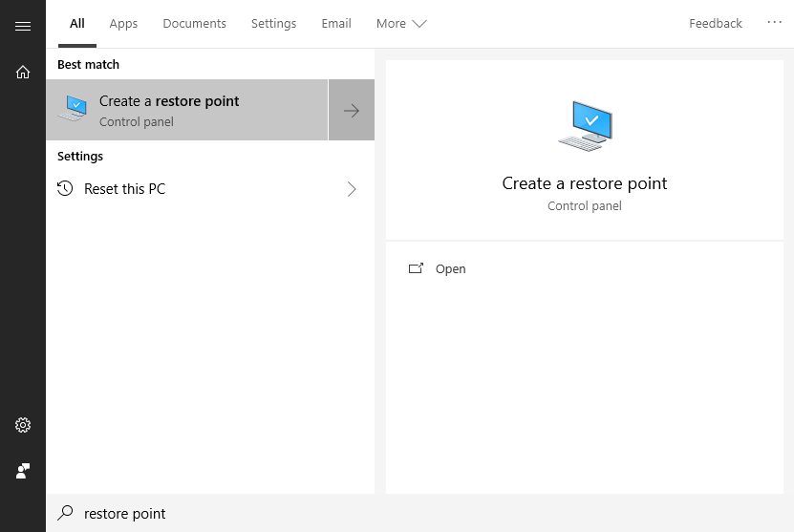Expand the Reset this PC chevron
794x532 pixels.
(x=352, y=189)
